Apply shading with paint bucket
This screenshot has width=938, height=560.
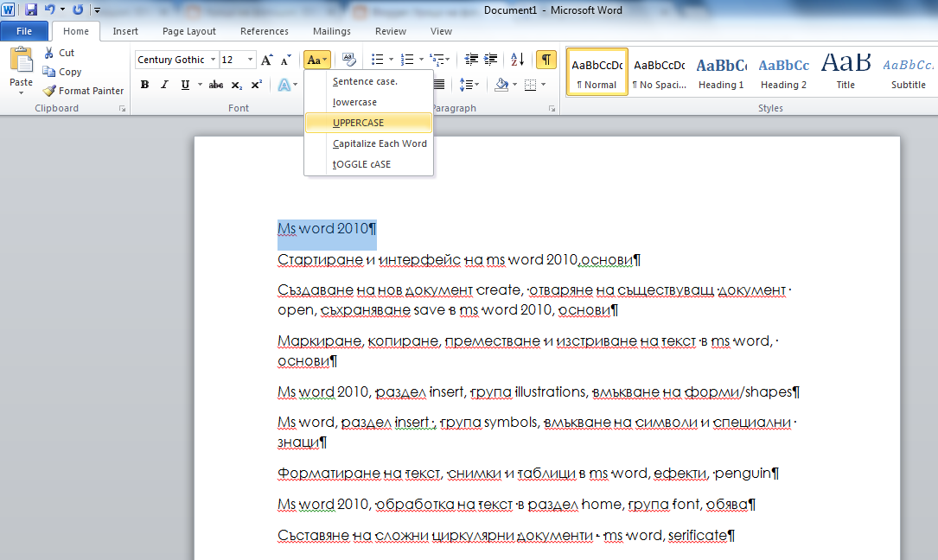(x=502, y=85)
